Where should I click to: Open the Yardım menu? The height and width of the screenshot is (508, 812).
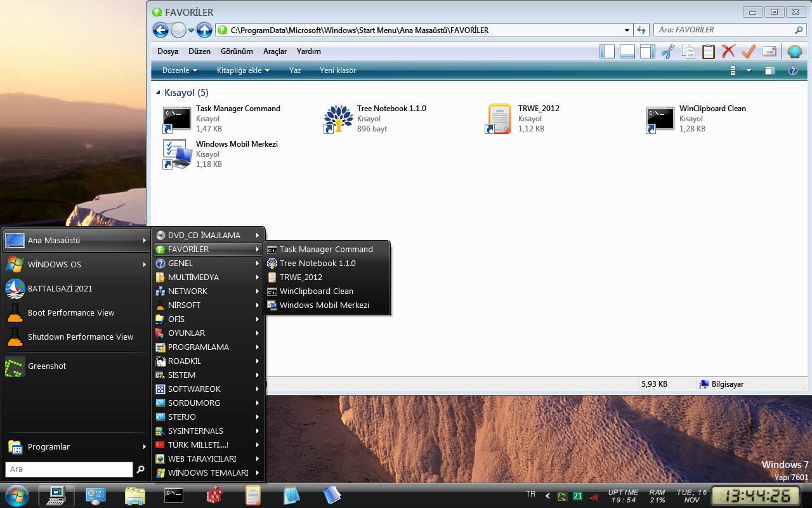(309, 51)
